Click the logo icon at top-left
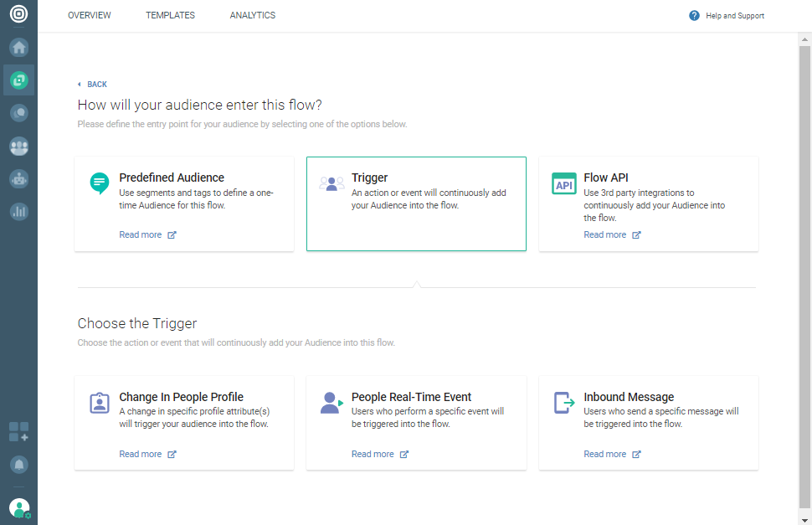Image resolution: width=812 pixels, height=525 pixels. click(18, 15)
